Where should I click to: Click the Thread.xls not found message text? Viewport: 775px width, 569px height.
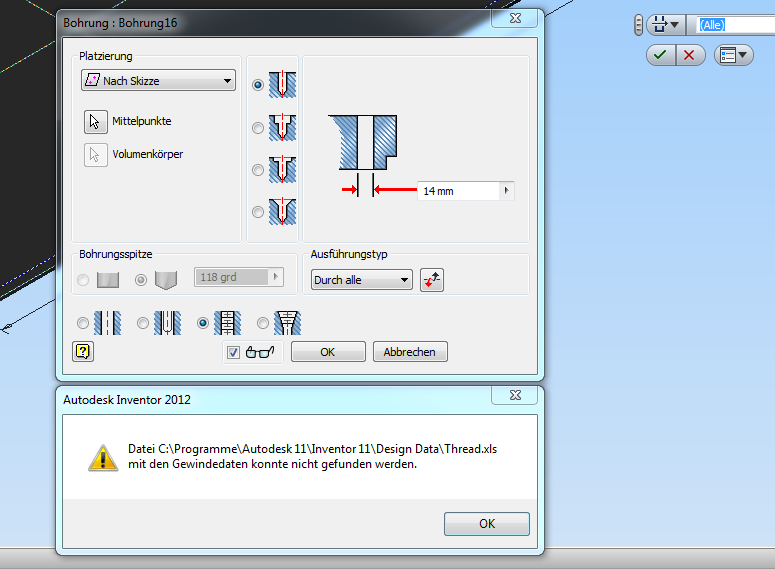(x=312, y=456)
